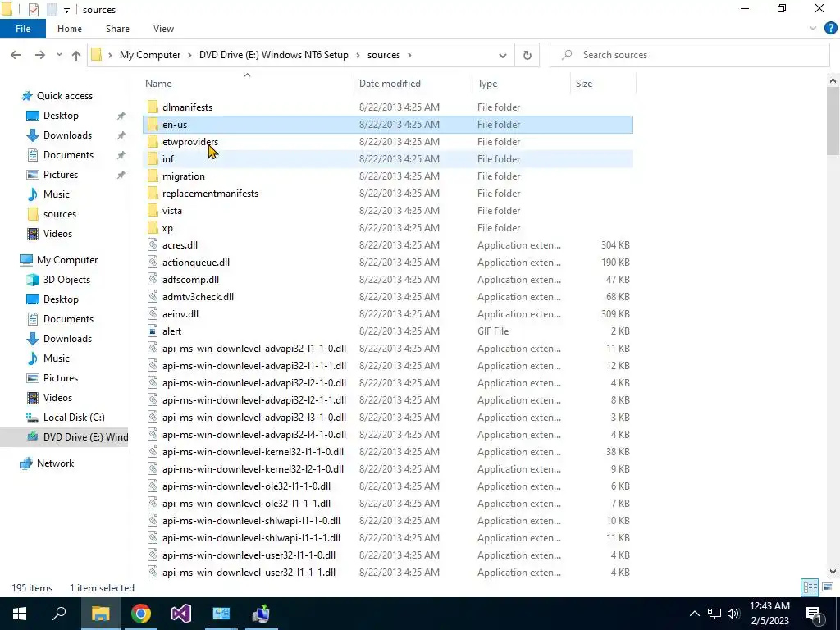Open the Share ribbon tab
This screenshot has height=630, width=840.
[x=117, y=29]
